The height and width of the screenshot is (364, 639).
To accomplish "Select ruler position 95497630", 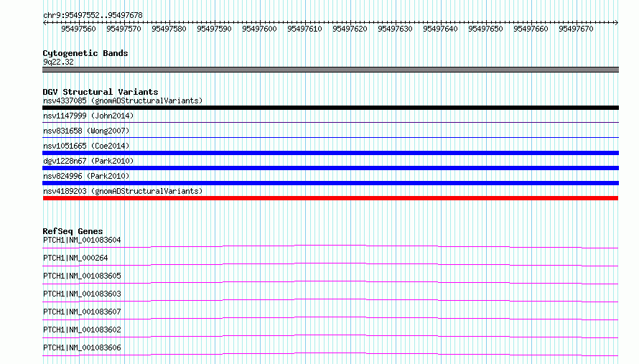I will point(395,29).
